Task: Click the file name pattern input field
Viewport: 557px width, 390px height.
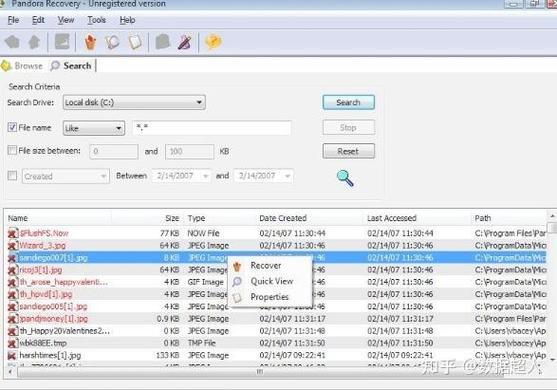Action: click(212, 128)
